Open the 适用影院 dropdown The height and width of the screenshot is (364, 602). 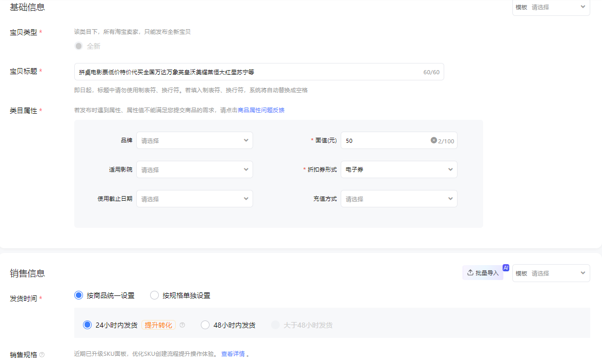[x=195, y=169]
